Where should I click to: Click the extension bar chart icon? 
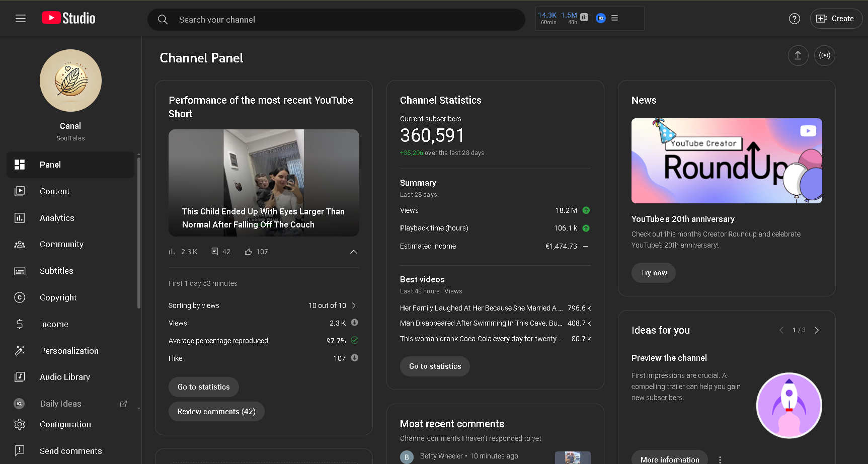coord(584,17)
